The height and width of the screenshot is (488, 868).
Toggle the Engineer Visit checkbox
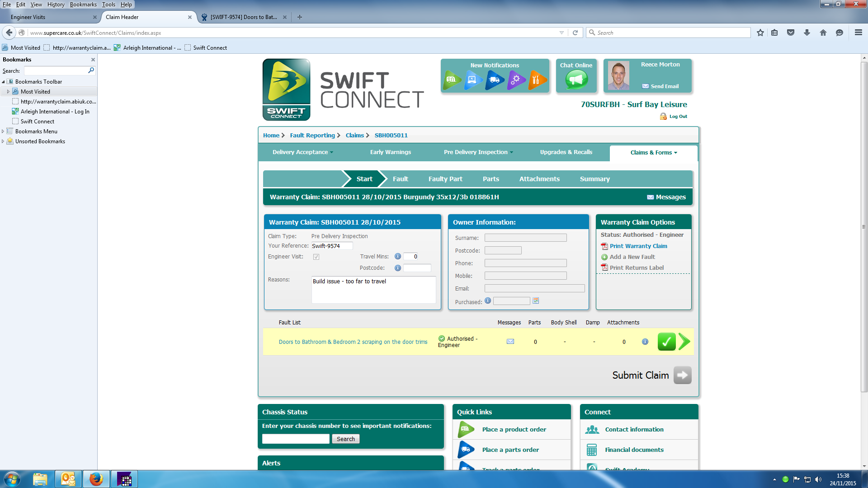(316, 257)
